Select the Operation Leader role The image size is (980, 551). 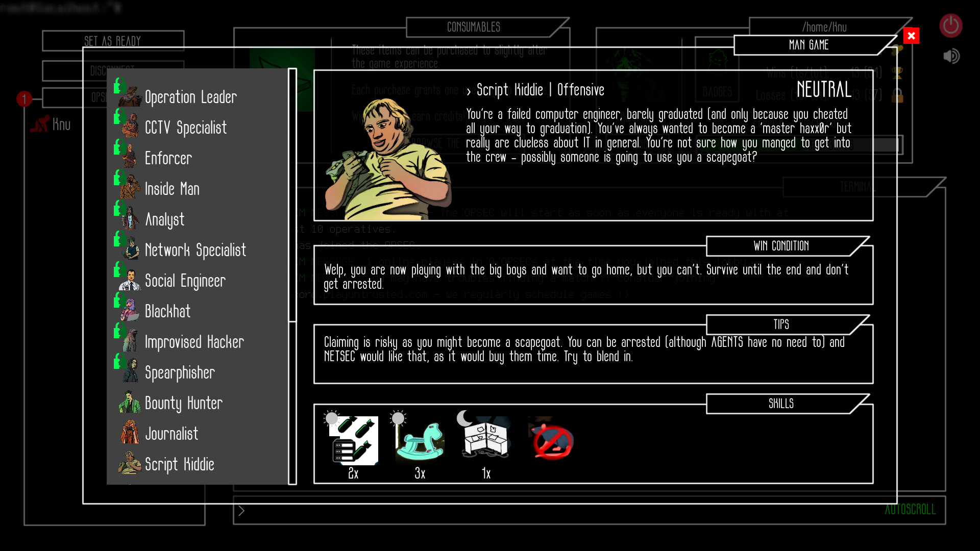click(x=190, y=96)
